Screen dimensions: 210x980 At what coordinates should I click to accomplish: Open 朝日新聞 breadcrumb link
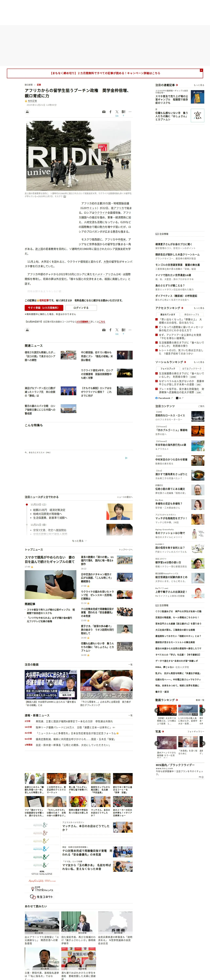[x=29, y=85]
